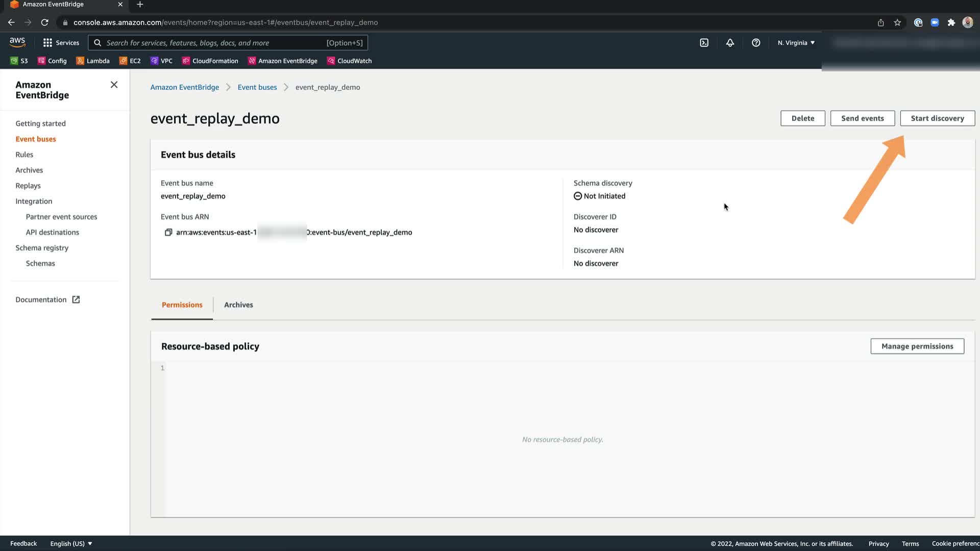Open the notifications bell

tap(730, 43)
